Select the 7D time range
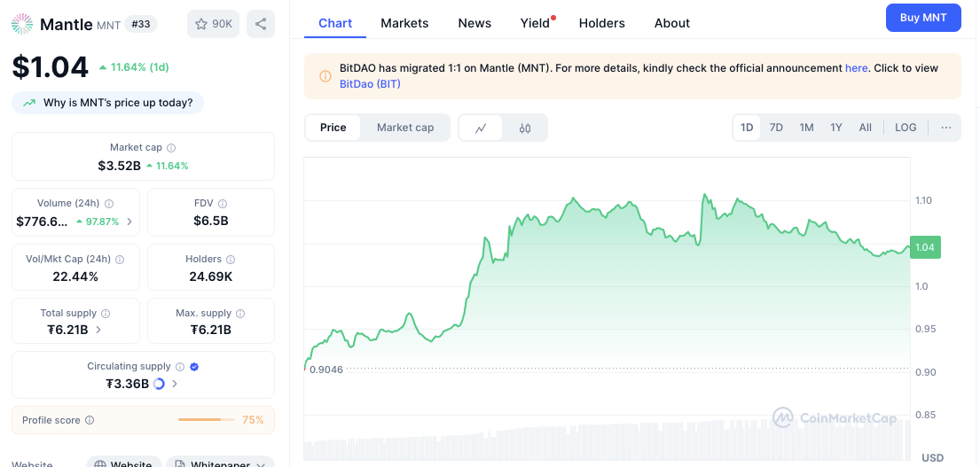980x467 pixels. click(x=776, y=128)
